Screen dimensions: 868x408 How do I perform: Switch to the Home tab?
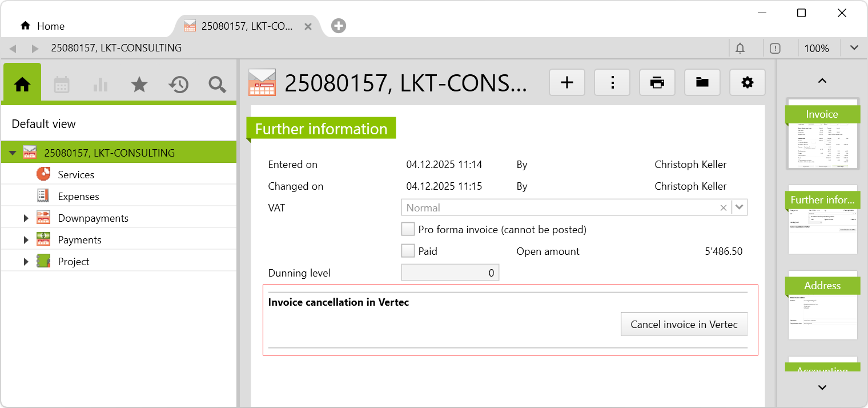point(43,26)
